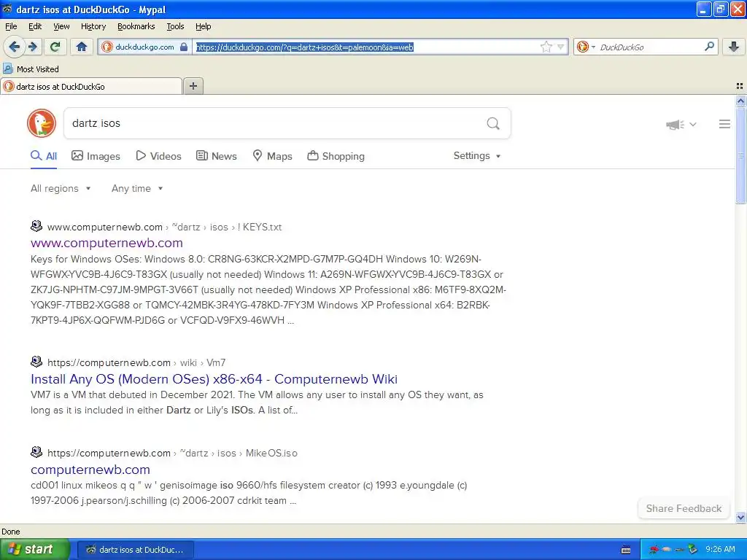Image resolution: width=747 pixels, height=560 pixels.
Task: Open a new tab with the plus button
Action: click(x=193, y=86)
